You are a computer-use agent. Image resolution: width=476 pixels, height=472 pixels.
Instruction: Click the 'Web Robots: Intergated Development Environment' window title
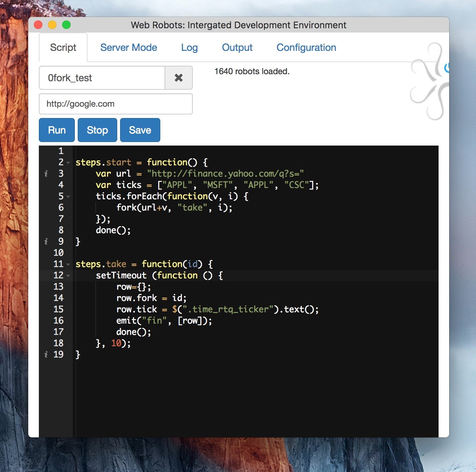point(238,25)
